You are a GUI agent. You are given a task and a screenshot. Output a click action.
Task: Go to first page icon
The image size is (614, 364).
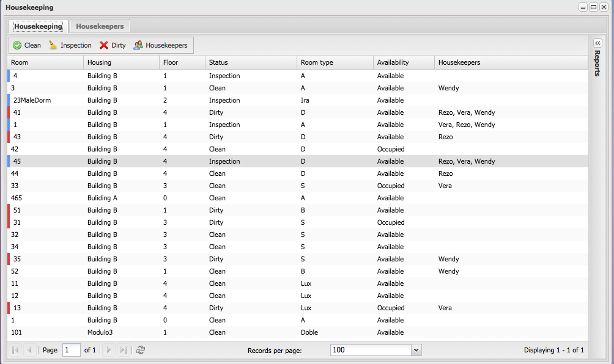click(x=15, y=350)
